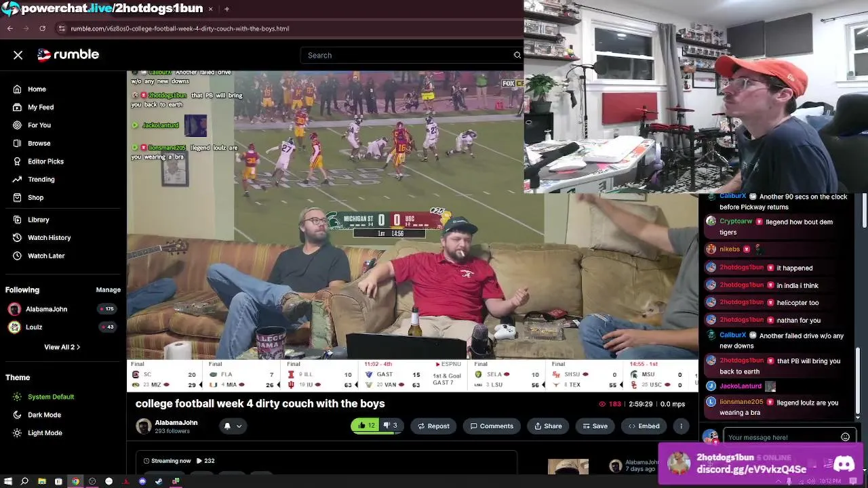Click the live video player
The image size is (868, 488).
(412, 230)
